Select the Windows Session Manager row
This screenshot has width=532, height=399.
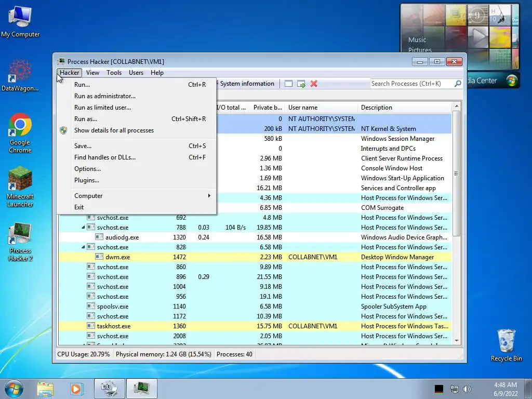(334, 138)
